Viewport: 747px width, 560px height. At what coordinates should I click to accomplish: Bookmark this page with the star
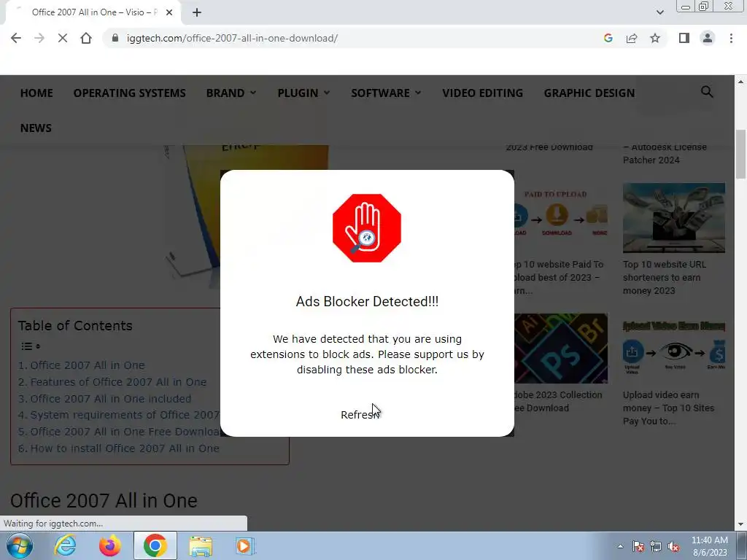pyautogui.click(x=655, y=38)
